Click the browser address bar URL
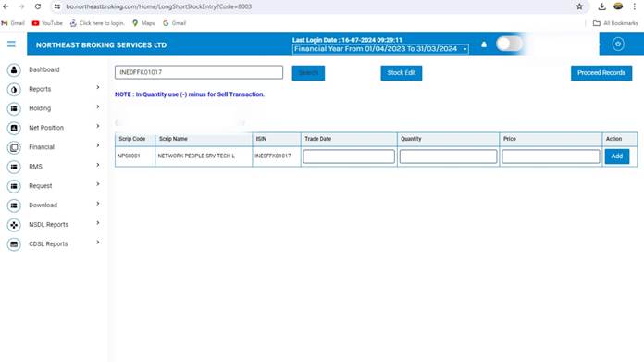 [159, 6]
